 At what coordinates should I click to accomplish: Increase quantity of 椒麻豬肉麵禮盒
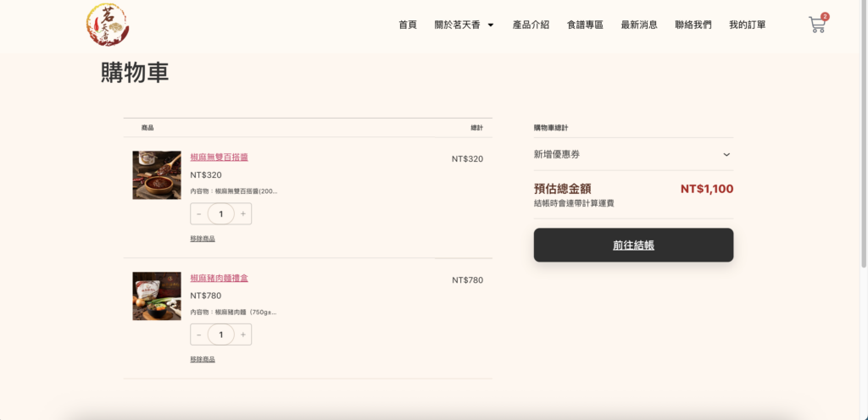(x=243, y=334)
